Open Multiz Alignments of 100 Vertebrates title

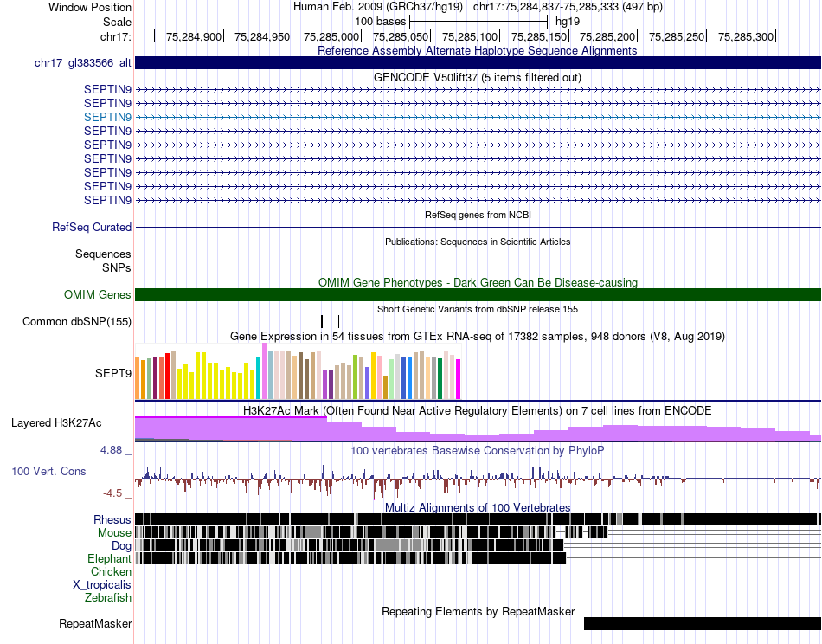coord(478,507)
